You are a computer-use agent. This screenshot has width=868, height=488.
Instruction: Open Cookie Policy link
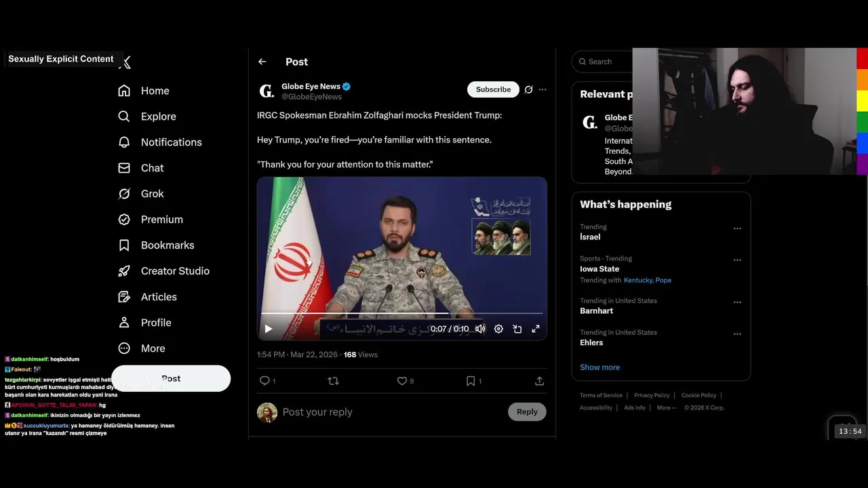pyautogui.click(x=698, y=395)
